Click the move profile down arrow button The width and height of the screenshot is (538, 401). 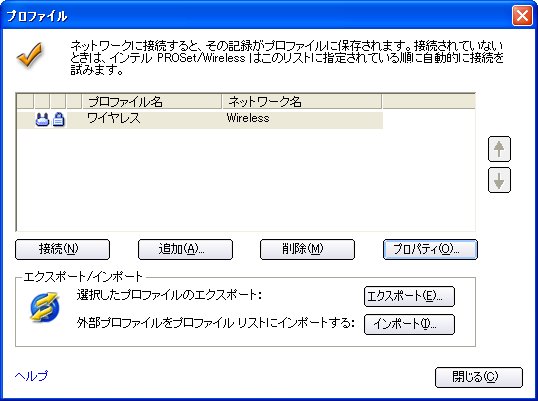coord(499,180)
